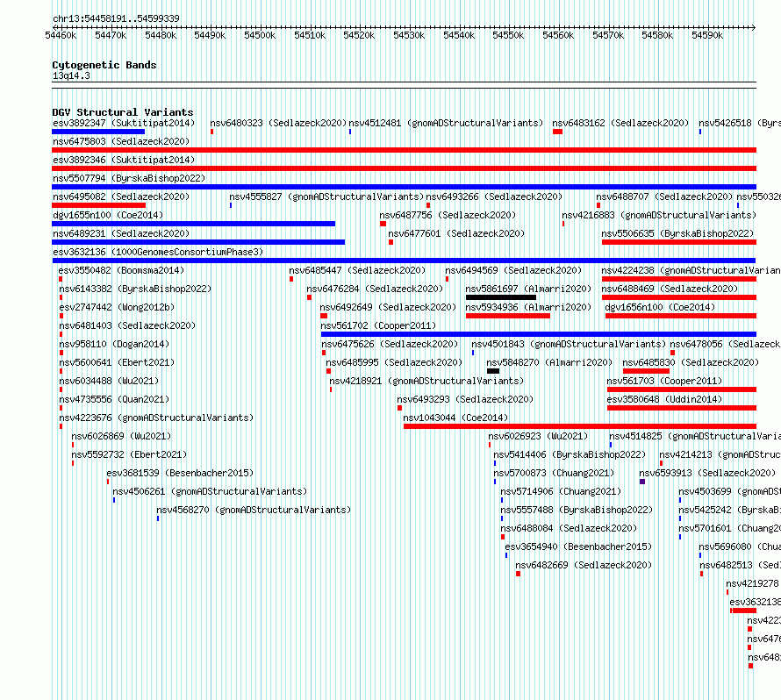Open nsv6489231 (Sedlazeck2020) variant

click(x=121, y=233)
